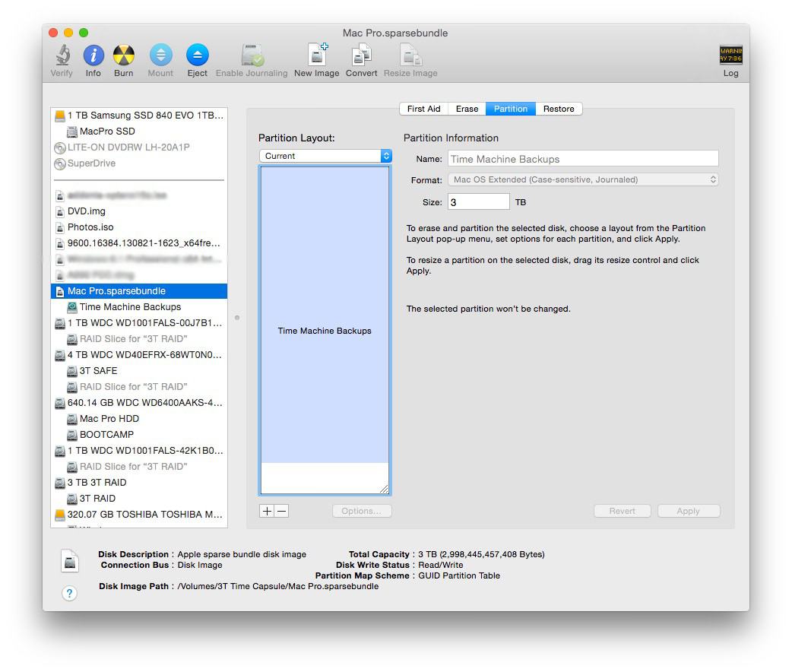This screenshot has height=672, width=792.
Task: Click the Size field showing 3
Action: tap(479, 202)
